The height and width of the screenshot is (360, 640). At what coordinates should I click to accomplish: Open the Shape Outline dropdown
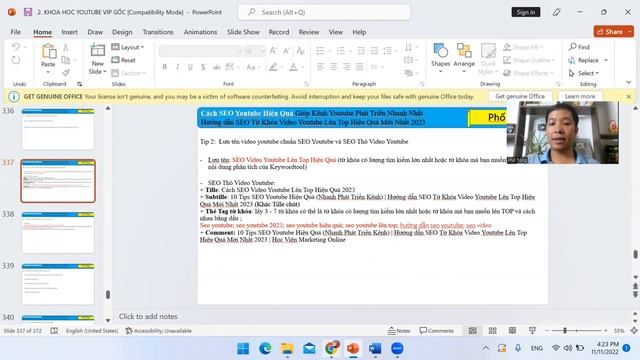point(529,60)
